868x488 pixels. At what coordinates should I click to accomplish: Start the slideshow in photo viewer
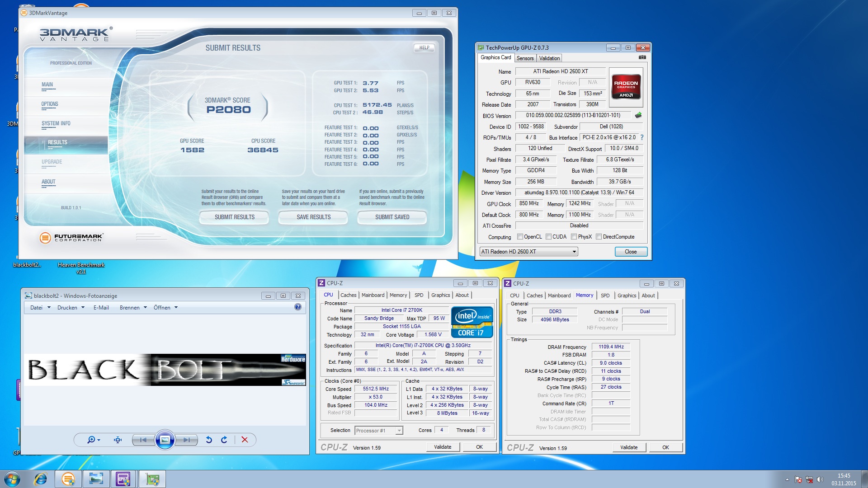point(165,440)
